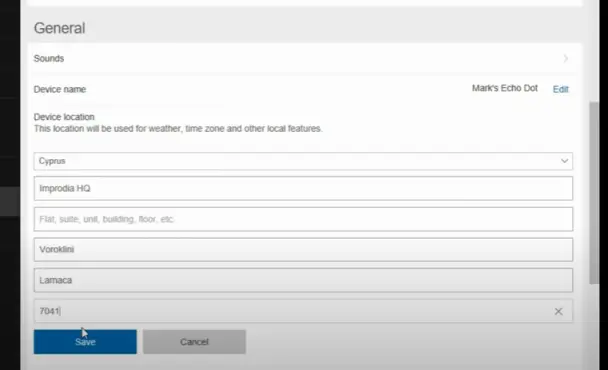Screen dimensions: 608x370
Task: Focus the Improdia HQ address field
Action: (x=303, y=188)
